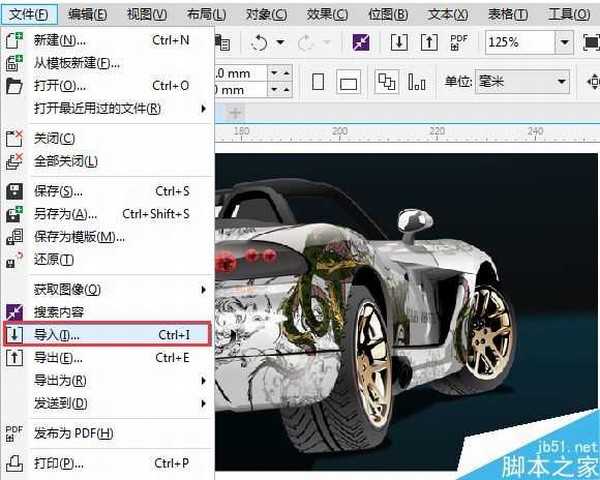Expand 导出为(R) submenu
600x480 pixels.
pyautogui.click(x=107, y=380)
